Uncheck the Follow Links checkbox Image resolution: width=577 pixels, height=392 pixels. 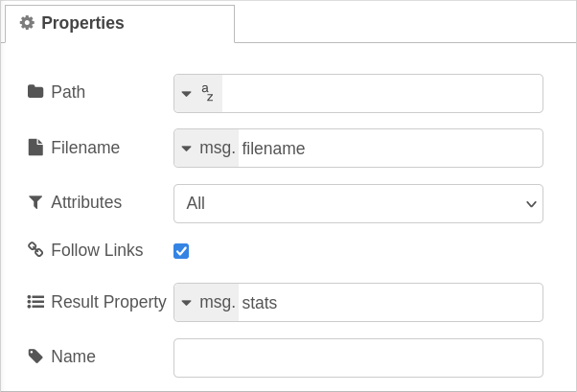click(181, 251)
